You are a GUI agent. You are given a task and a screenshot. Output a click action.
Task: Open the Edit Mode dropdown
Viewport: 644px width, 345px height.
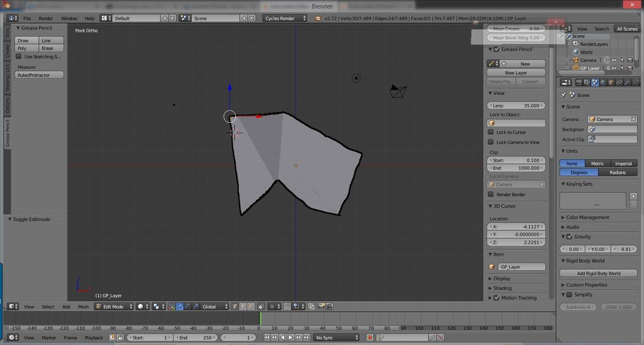(114, 307)
